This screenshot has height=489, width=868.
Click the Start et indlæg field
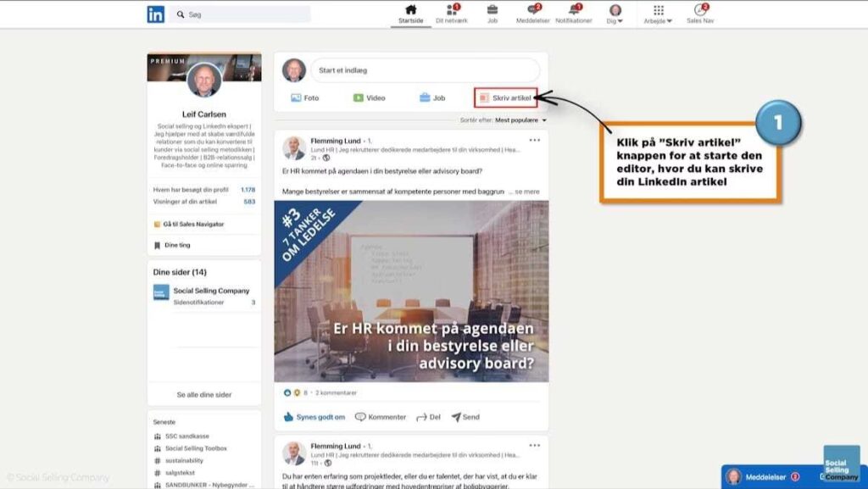tap(424, 70)
